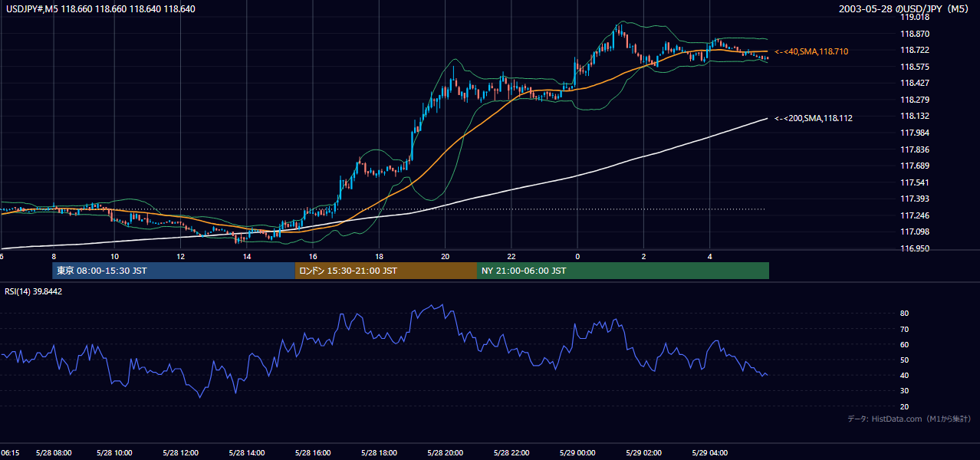The height and width of the screenshot is (460, 980).
Task: Click the 5/29 04:00 time label
Action: (709, 453)
